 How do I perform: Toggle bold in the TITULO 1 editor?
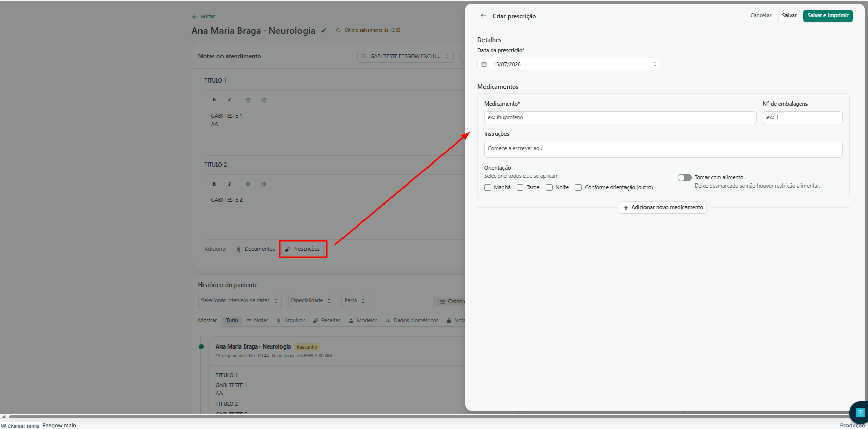(x=214, y=100)
